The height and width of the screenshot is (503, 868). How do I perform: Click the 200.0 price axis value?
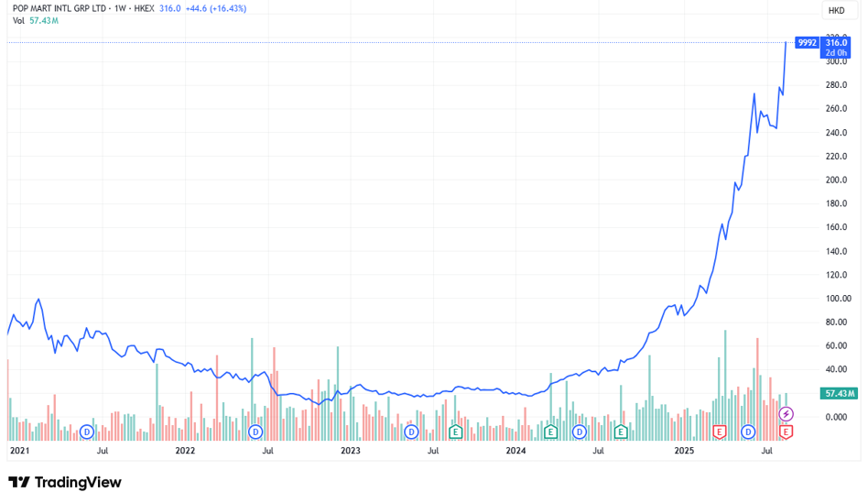coord(837,180)
